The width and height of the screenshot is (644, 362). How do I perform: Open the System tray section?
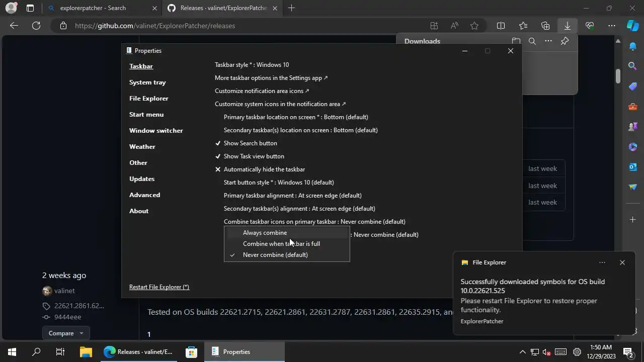[147, 82]
